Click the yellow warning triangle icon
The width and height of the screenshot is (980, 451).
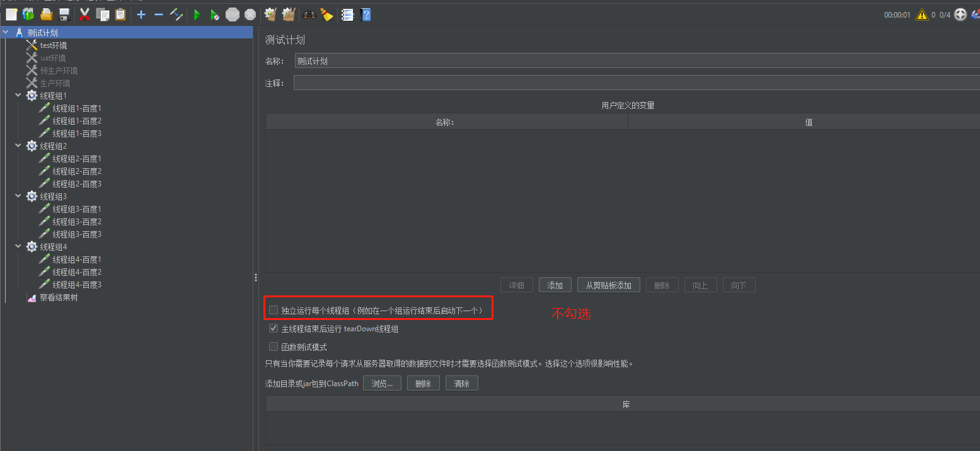pos(922,14)
